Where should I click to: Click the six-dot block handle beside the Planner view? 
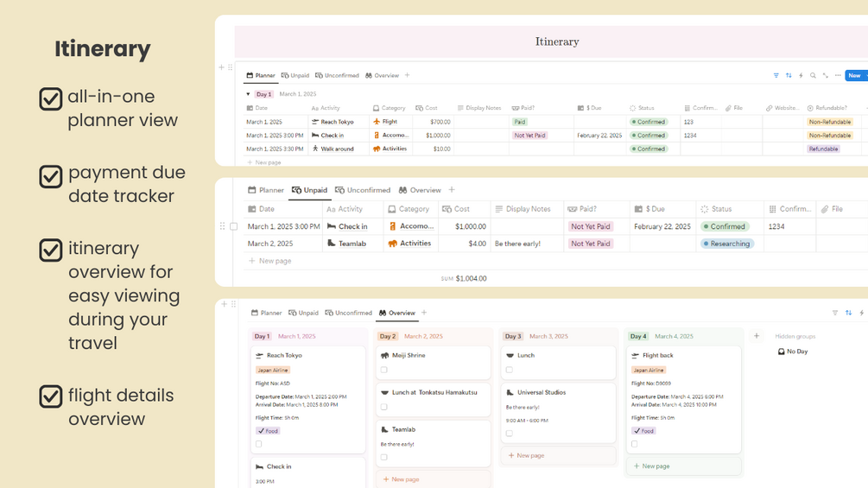click(231, 67)
